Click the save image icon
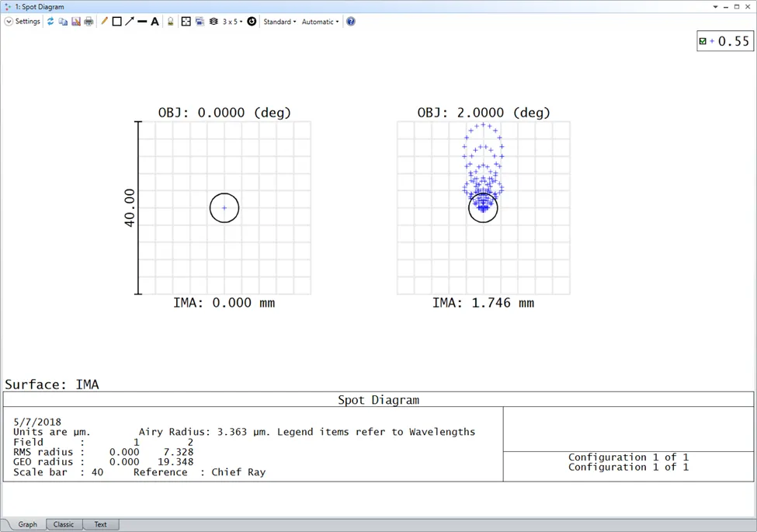Viewport: 757px width, 532px height. coord(76,22)
